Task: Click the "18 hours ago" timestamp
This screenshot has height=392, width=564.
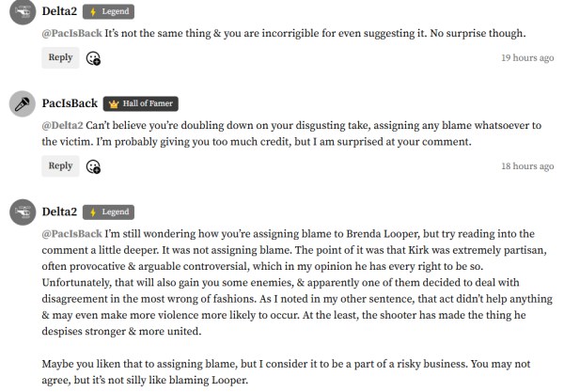Action: click(526, 166)
